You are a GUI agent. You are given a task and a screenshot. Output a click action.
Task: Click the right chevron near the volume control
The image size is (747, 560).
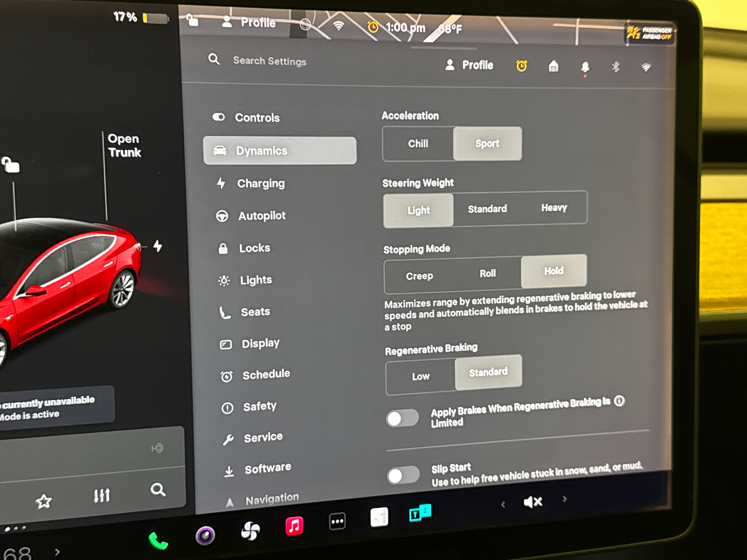click(564, 499)
